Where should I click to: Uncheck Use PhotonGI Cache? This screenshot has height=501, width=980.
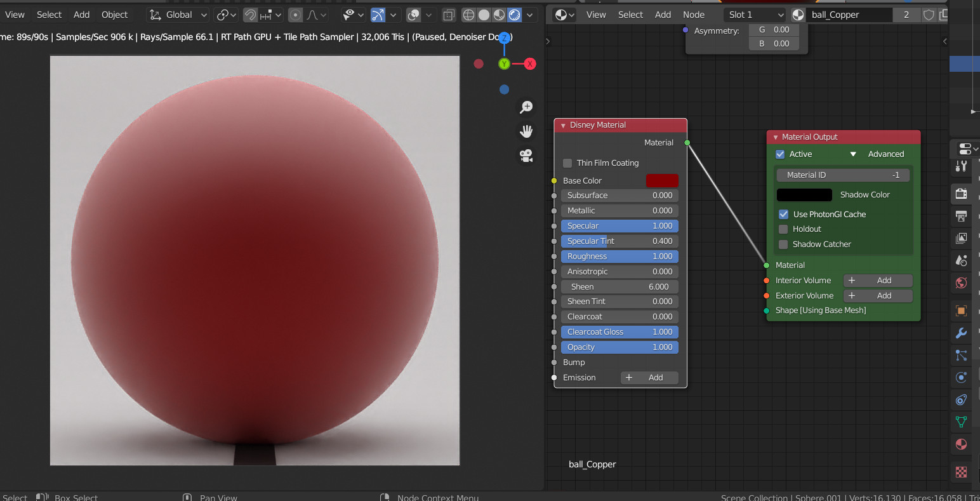coord(783,214)
